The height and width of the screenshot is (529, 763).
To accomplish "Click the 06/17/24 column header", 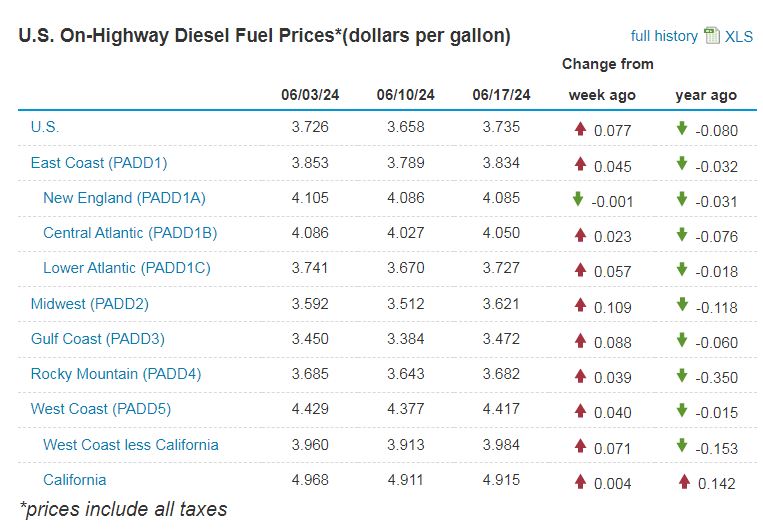I will 502,95.
